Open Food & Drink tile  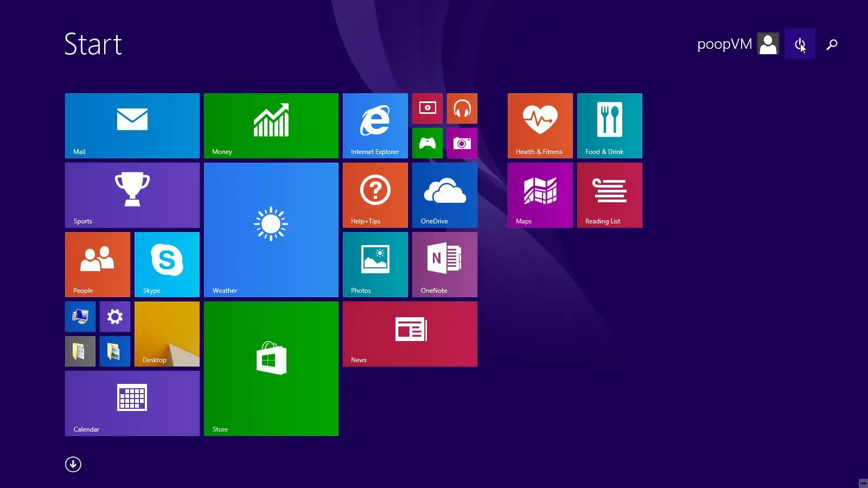click(610, 126)
